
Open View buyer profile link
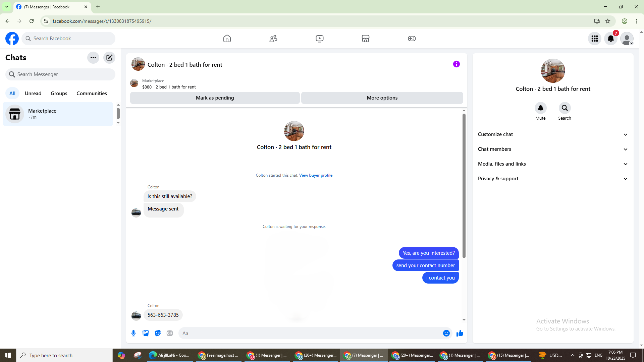point(316,175)
